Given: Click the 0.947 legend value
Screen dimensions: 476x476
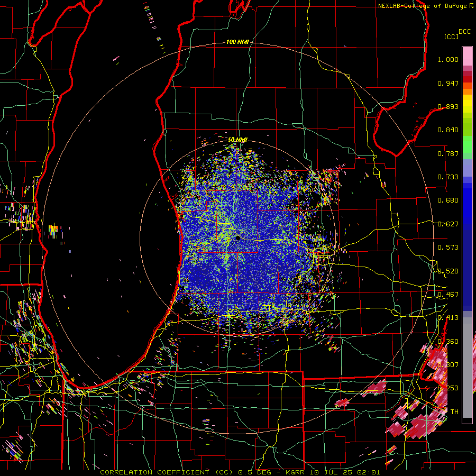Looking at the screenshot, I should click(448, 83).
